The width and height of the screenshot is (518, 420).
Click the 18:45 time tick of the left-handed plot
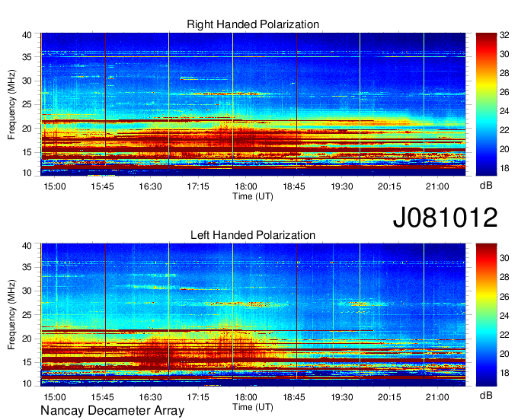tap(294, 397)
